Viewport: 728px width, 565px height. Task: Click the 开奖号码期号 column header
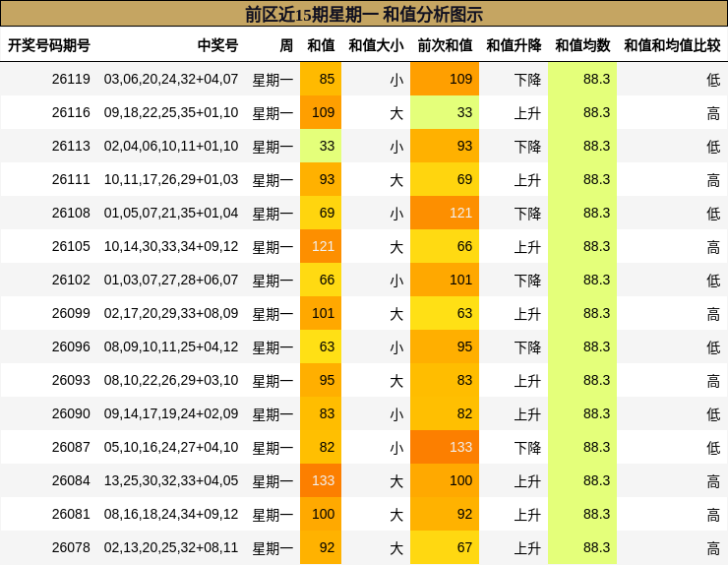pos(49,45)
